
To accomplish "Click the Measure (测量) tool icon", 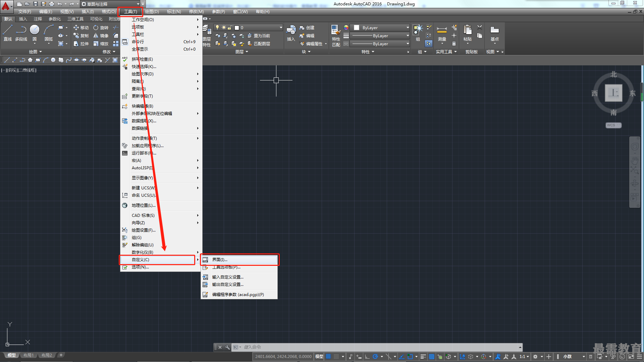I will 442,33.
